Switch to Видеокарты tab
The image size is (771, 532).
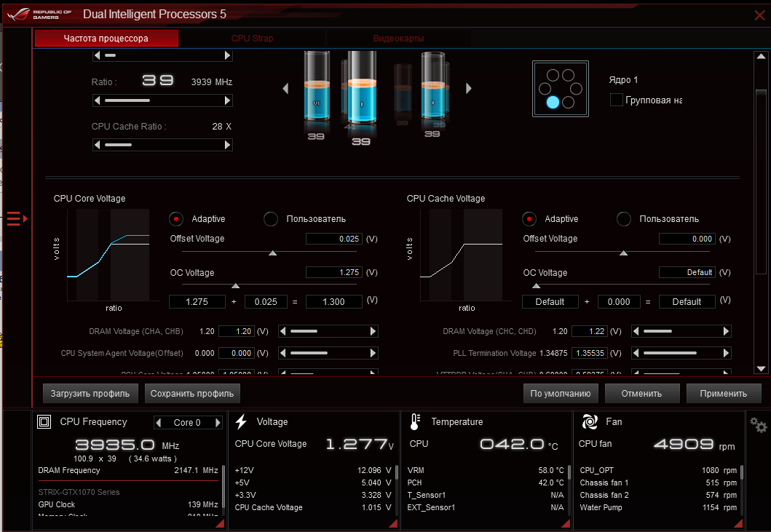click(398, 39)
